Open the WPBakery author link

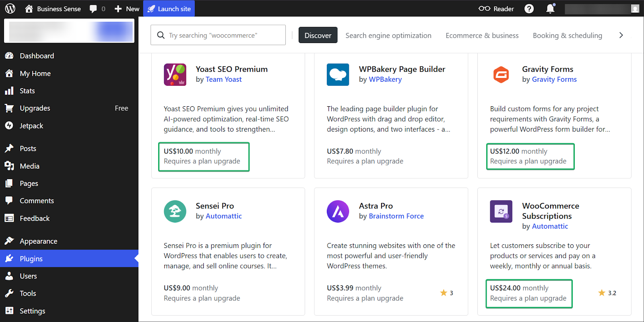click(385, 79)
